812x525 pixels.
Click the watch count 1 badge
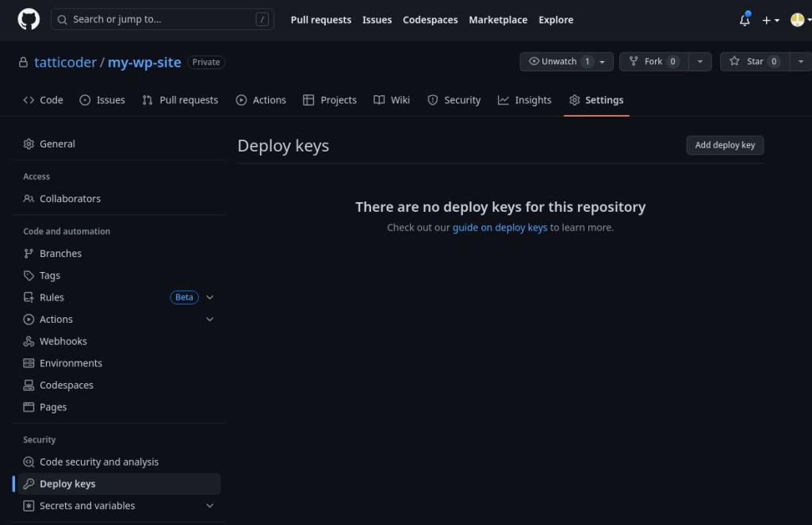(x=587, y=62)
